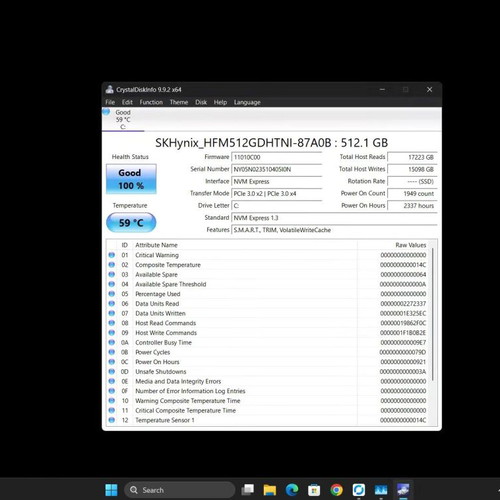This screenshot has height=500, width=500.
Task: Click status icon of Media and Data Integrity Errors
Action: tap(112, 381)
